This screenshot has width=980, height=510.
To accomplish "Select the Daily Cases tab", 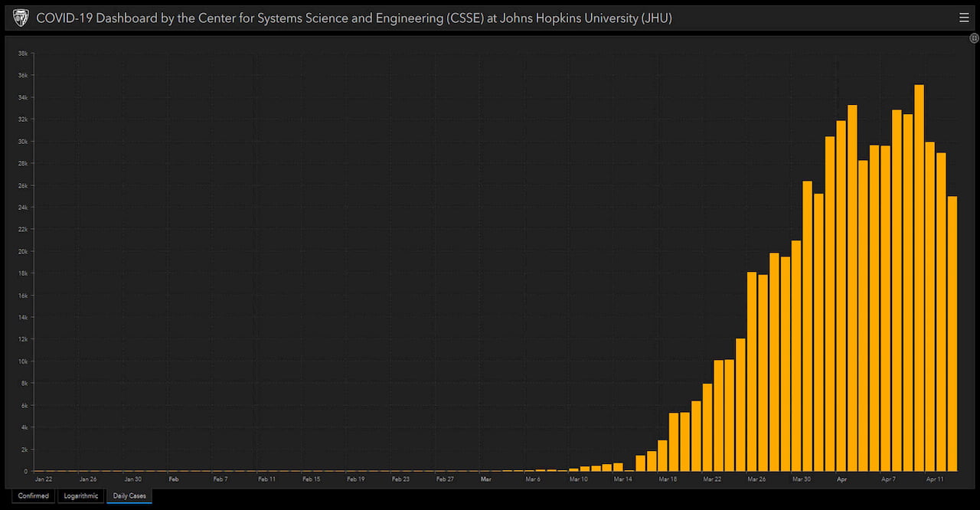I will point(129,496).
